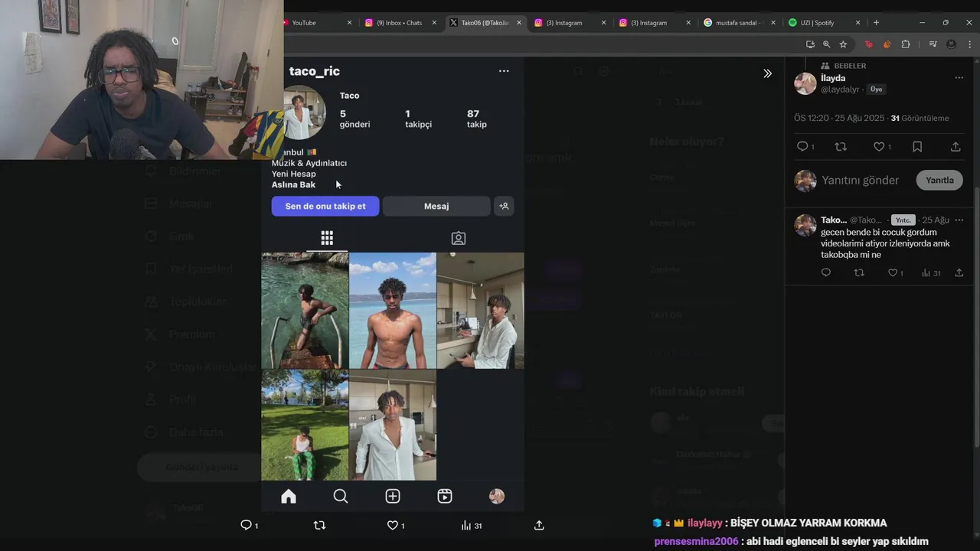Bookmark İlayda's tweet
This screenshot has width=980, height=551.
(917, 146)
